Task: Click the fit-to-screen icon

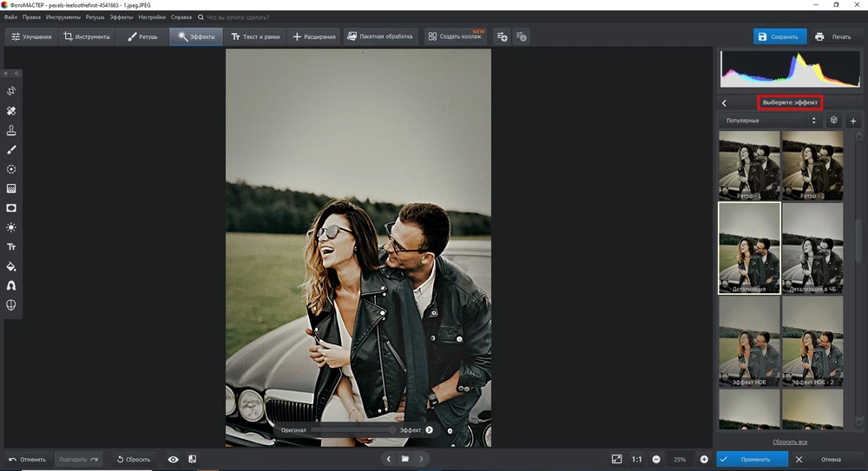Action: pos(616,459)
